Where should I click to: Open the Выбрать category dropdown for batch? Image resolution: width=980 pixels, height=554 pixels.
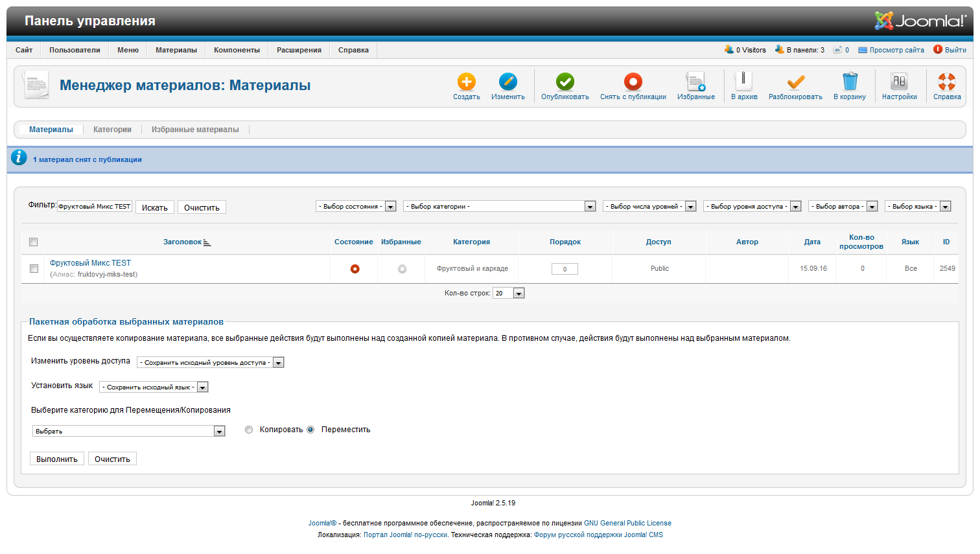[x=129, y=431]
